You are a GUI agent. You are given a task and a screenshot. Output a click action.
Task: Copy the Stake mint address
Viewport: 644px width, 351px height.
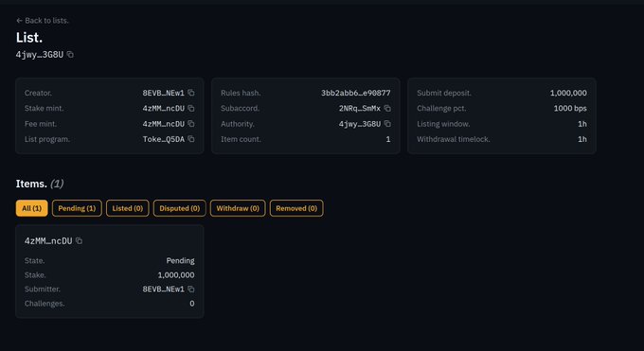191,109
